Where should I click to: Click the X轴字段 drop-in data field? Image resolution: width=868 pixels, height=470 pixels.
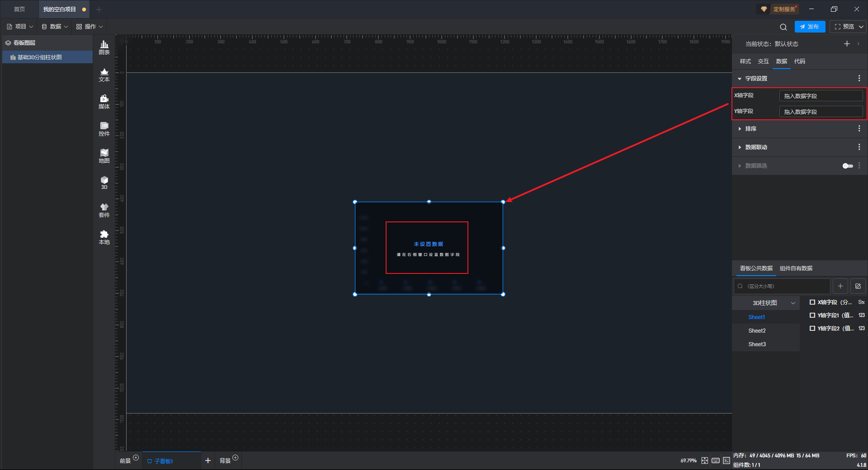click(x=821, y=96)
